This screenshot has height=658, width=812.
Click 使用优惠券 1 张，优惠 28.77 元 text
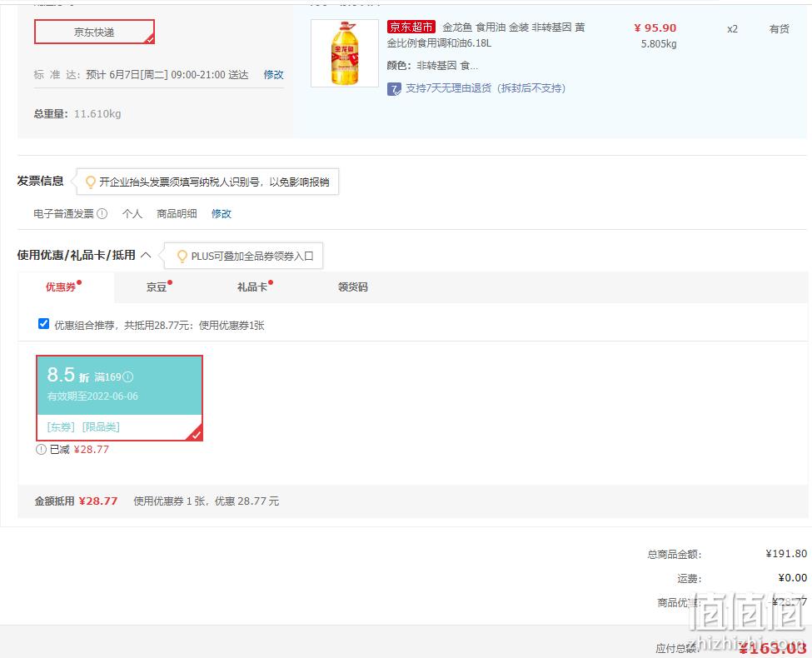click(x=206, y=501)
